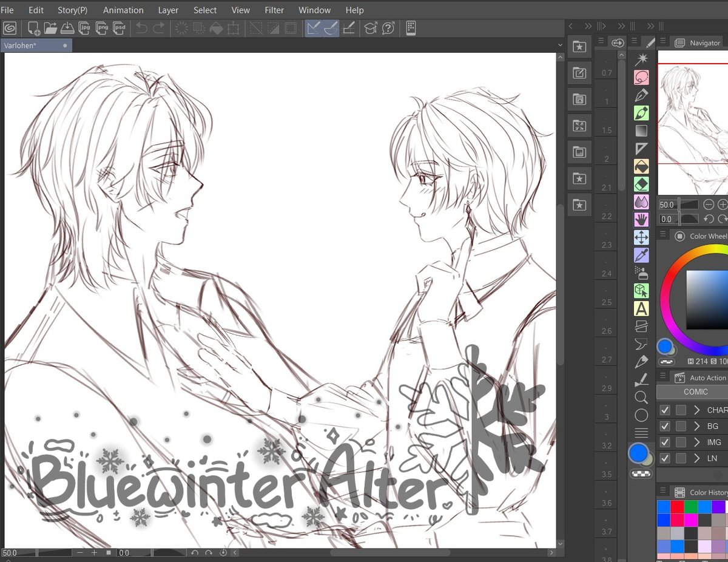Pick green swatch in Color History
The image size is (728, 562).
coord(691,507)
